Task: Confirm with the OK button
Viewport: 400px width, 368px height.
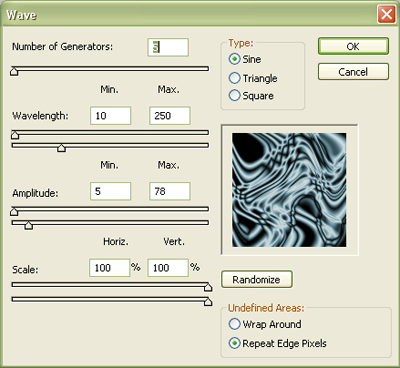Action: [353, 46]
